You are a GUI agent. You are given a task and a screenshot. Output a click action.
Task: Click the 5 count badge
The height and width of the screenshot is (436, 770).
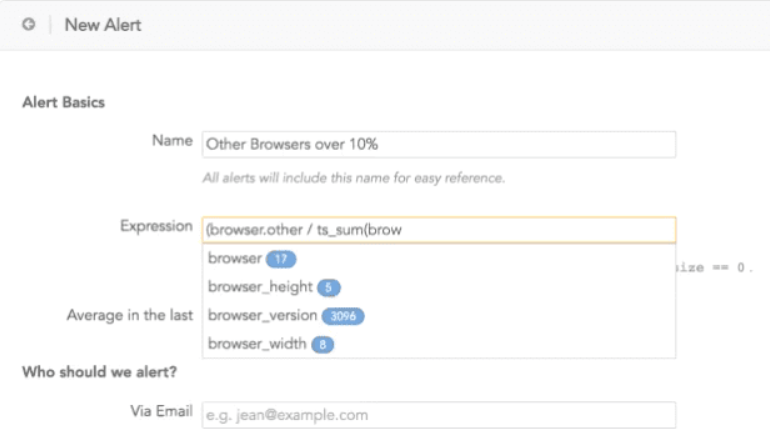pyautogui.click(x=329, y=287)
